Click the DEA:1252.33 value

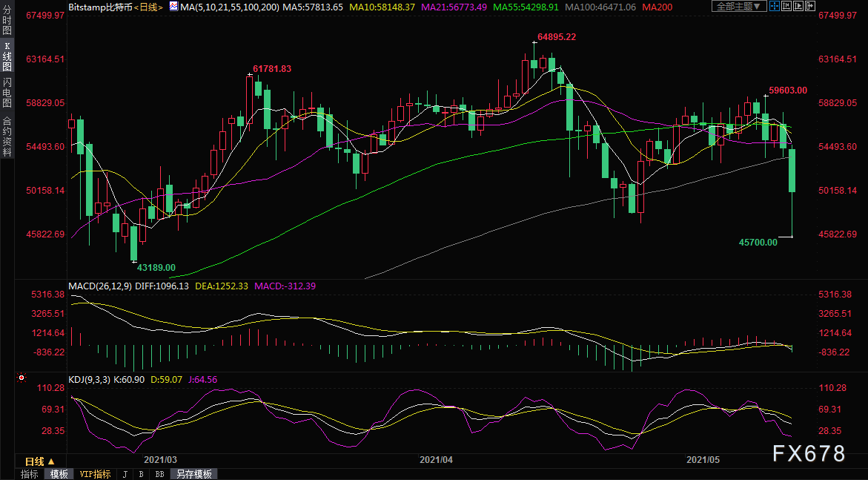click(x=221, y=286)
